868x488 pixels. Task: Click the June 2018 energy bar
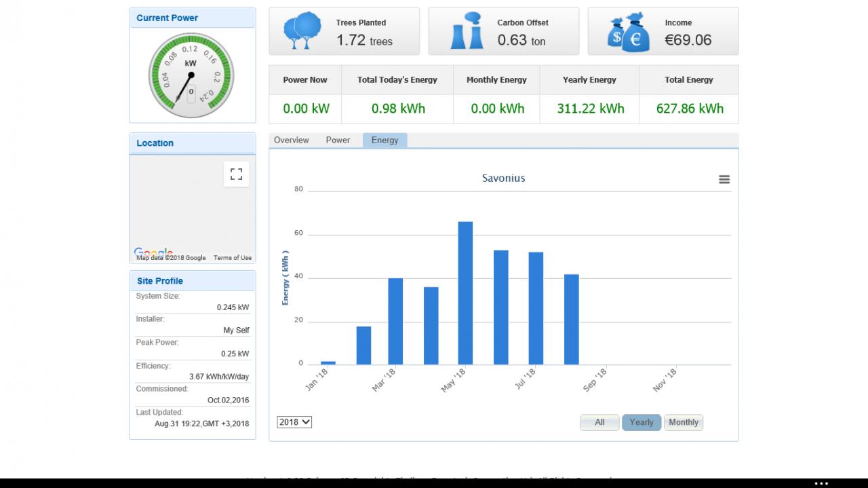[501, 307]
